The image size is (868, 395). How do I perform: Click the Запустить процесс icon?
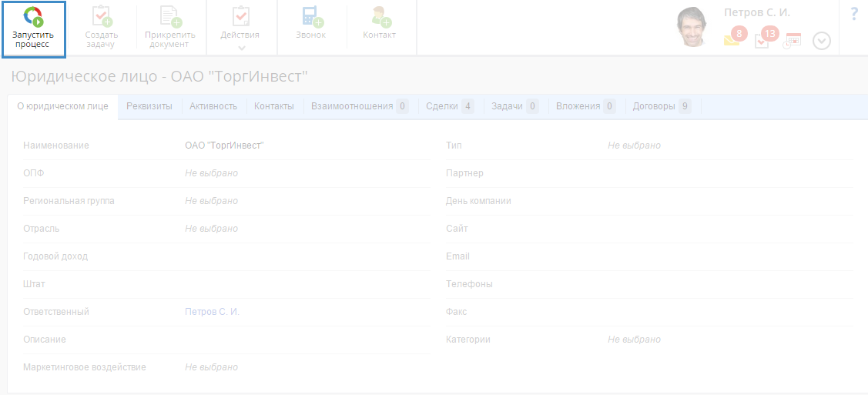(33, 17)
